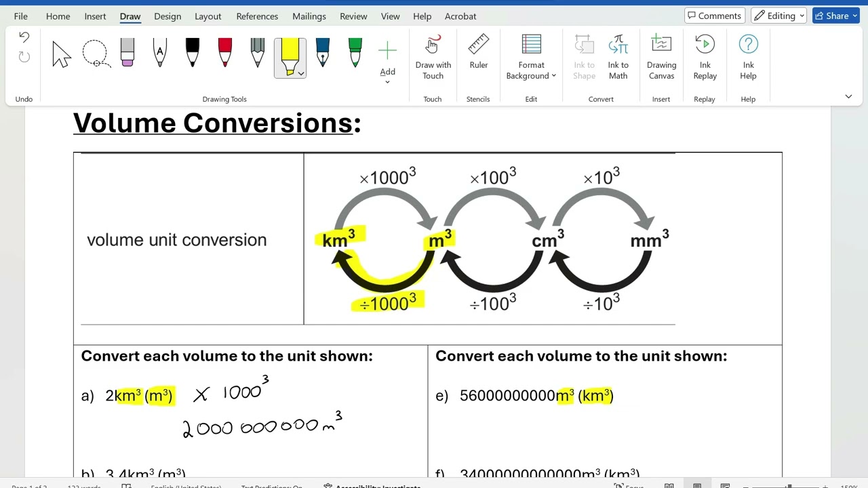Select the Action Pen tool
The width and height of the screenshot is (868, 488).
pos(160,53)
